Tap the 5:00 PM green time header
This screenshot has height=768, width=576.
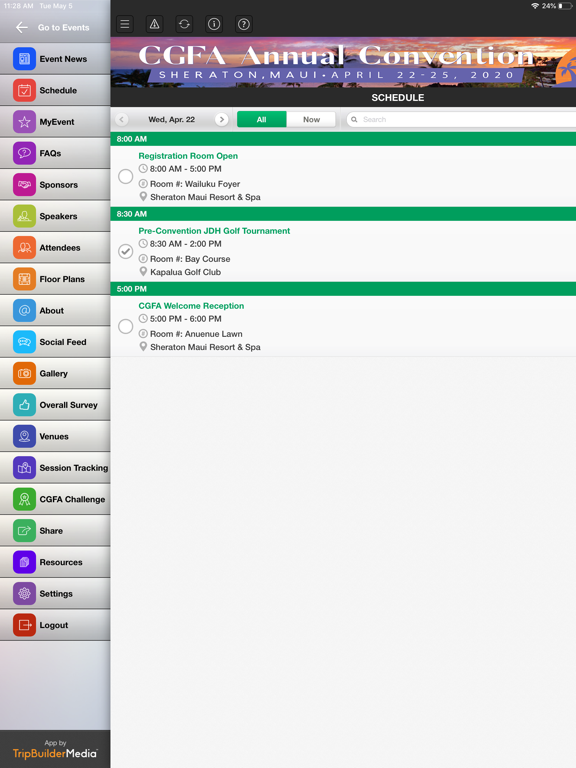point(343,288)
